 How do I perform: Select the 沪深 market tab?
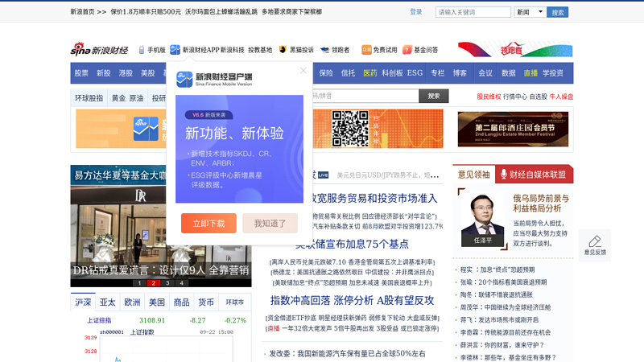(83, 302)
